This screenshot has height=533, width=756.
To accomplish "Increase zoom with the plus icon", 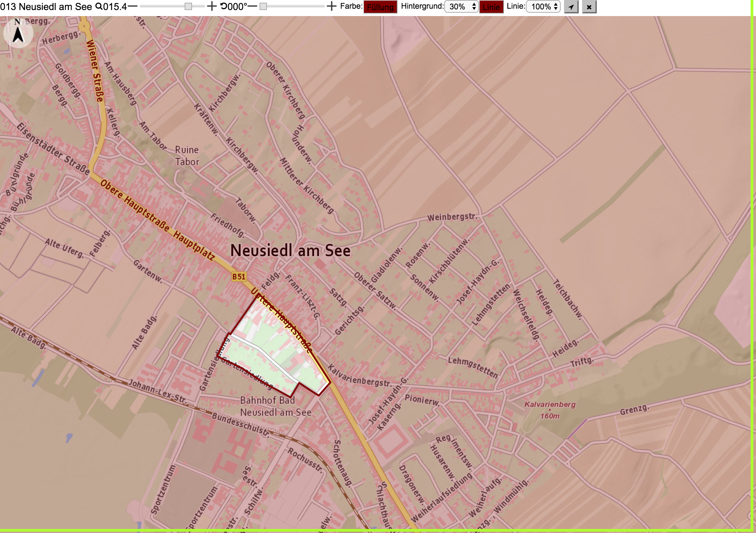I will 211,6.
